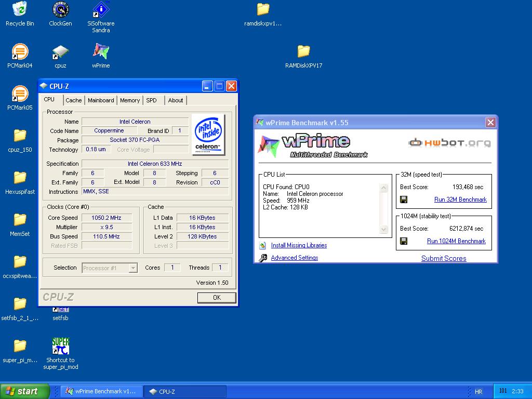532x399 pixels.
Task: Open SiSoftware Sandra shortcut
Action: [x=101, y=17]
